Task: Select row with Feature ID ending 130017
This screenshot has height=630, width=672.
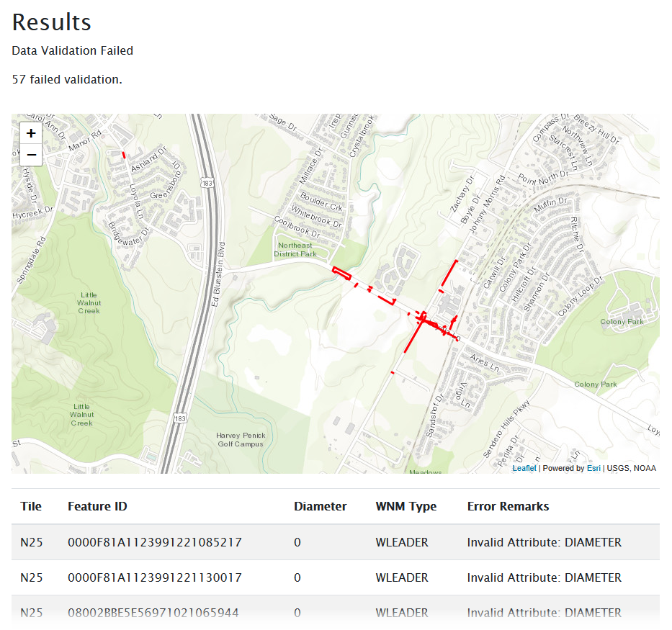Action: pos(154,577)
